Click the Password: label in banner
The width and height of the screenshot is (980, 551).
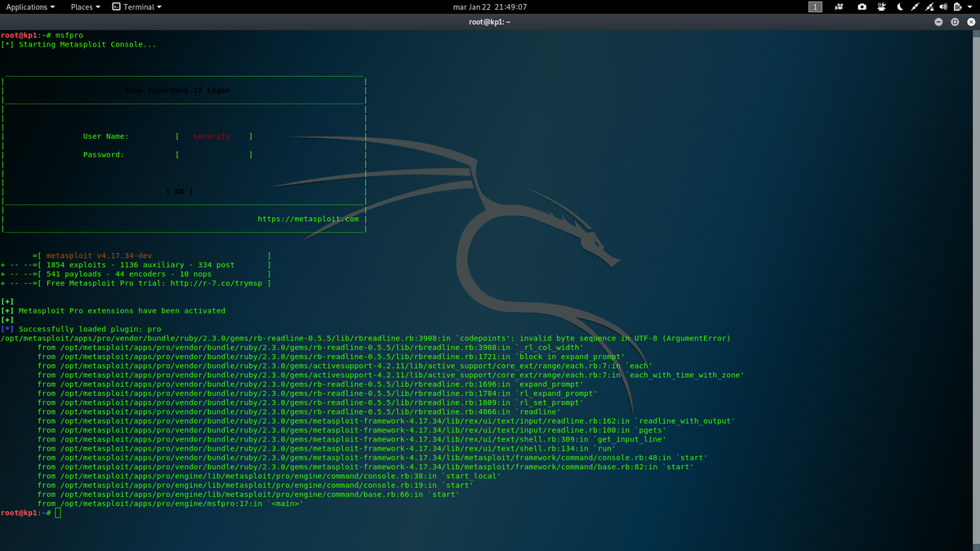coord(104,154)
